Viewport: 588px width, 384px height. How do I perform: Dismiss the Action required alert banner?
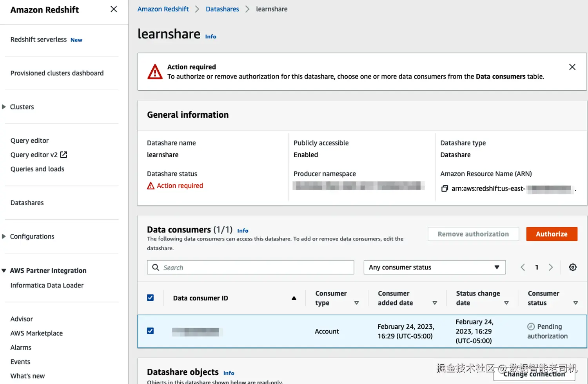(572, 67)
